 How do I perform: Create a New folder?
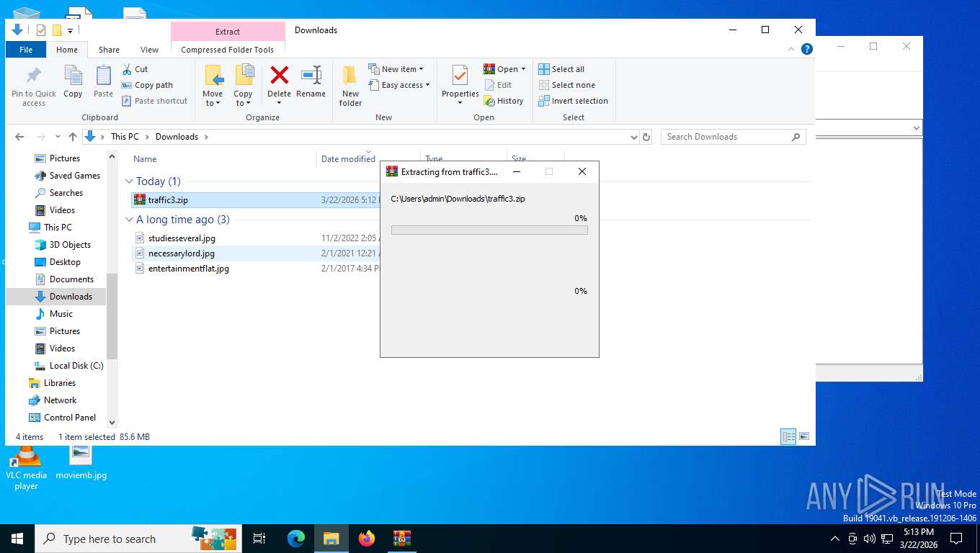tap(350, 86)
